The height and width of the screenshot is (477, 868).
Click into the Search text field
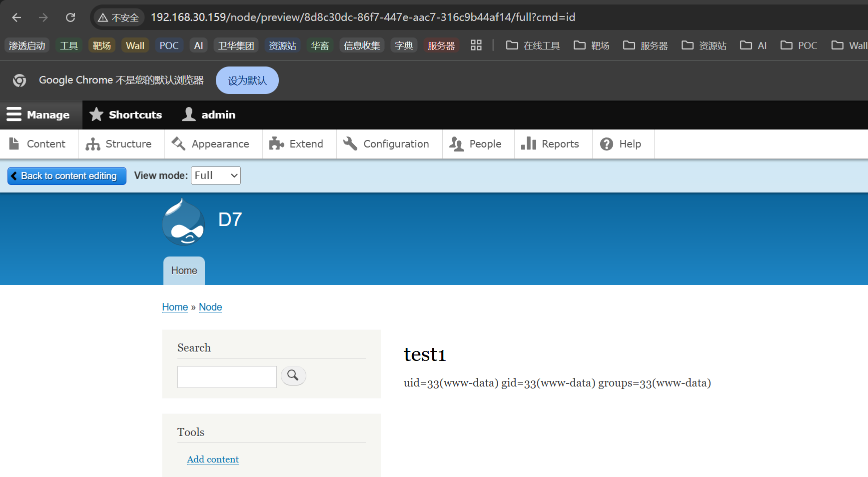click(x=227, y=377)
